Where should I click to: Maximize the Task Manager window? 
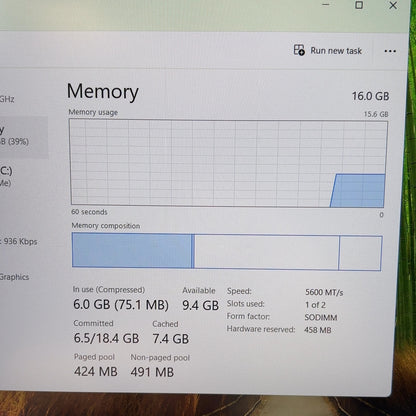359,5
